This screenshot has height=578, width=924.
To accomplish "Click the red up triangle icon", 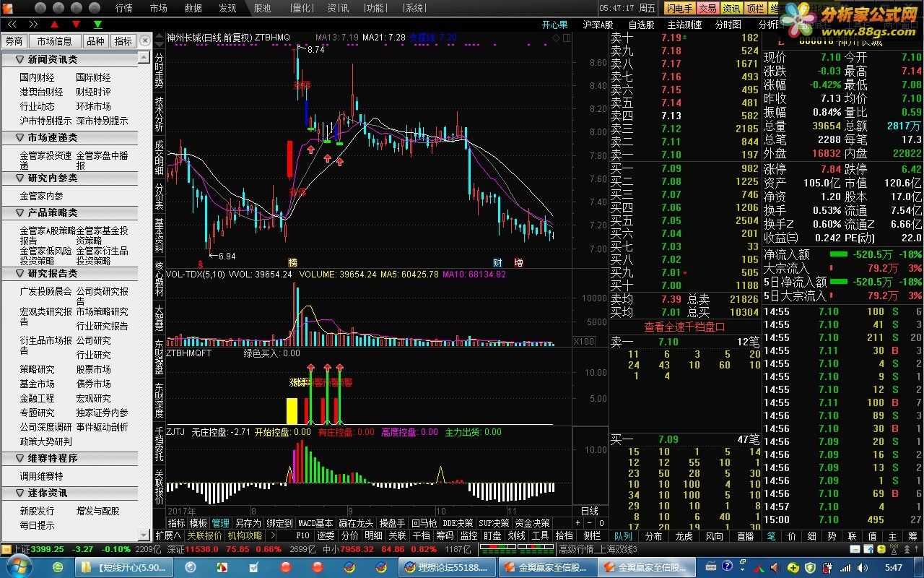I will coord(55,25).
